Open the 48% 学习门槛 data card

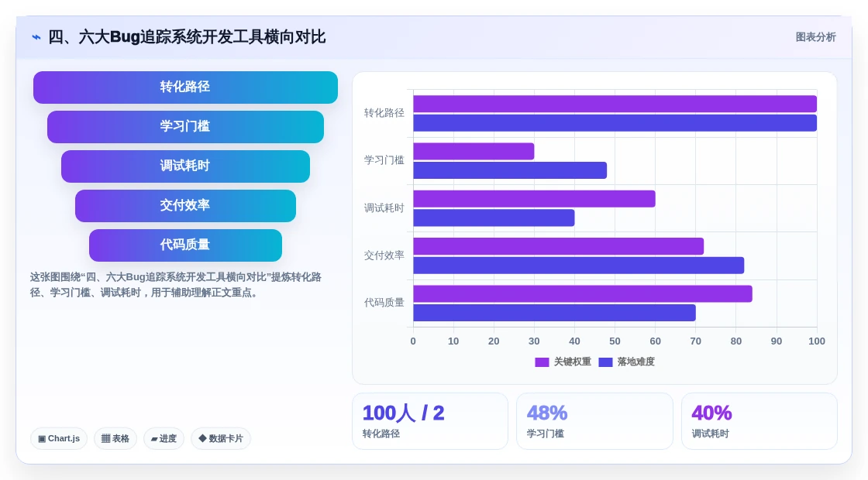click(x=594, y=421)
